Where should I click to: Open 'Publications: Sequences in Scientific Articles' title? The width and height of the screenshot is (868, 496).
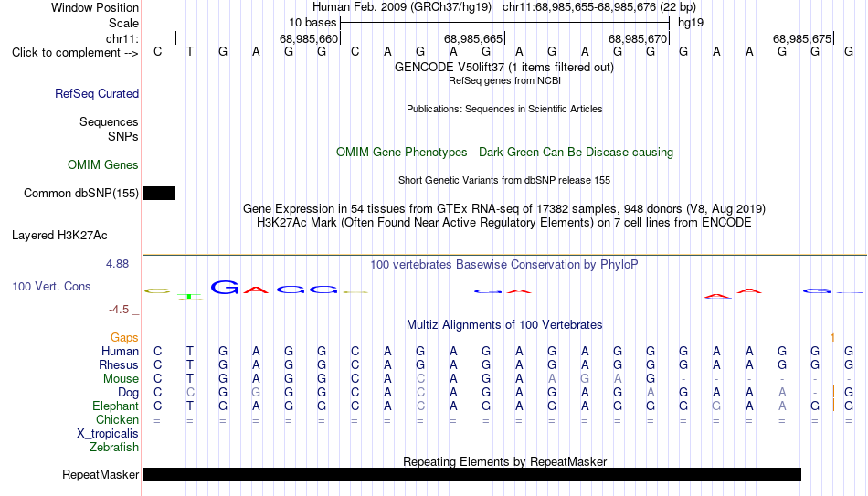pos(504,109)
